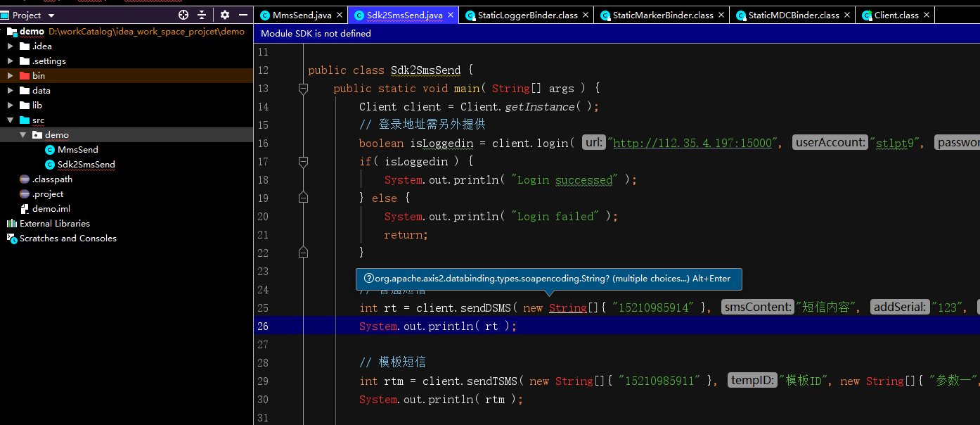The width and height of the screenshot is (980, 425).
Task: Click the code fold arrow at line 13
Action: click(x=303, y=88)
